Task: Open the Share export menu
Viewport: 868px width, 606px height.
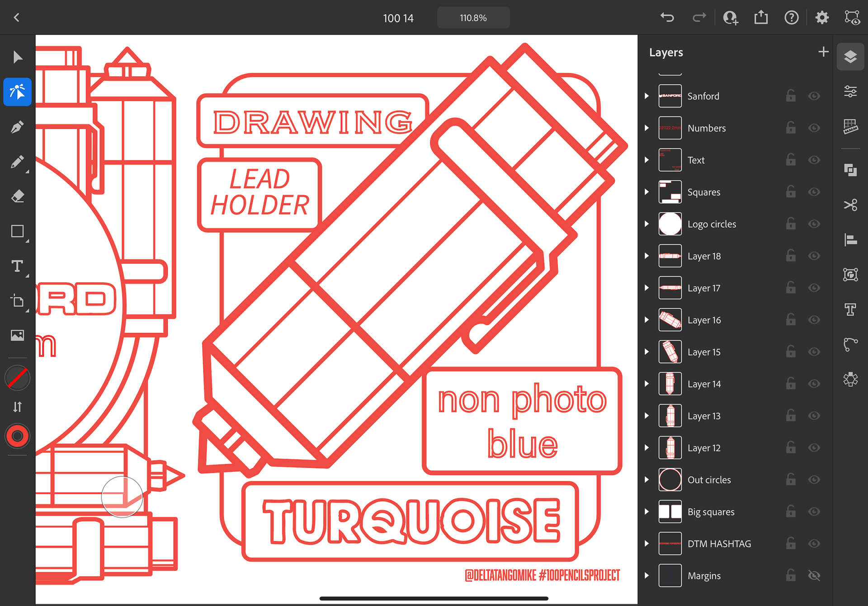Action: pos(761,18)
